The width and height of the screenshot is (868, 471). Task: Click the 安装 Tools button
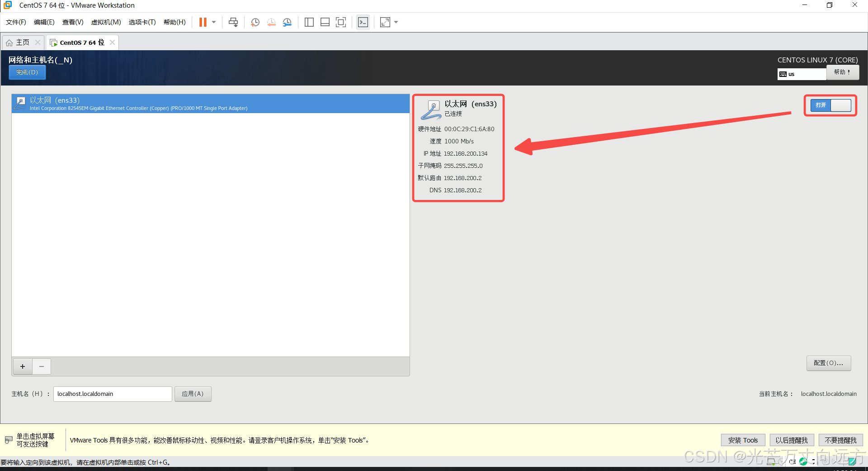743,440
